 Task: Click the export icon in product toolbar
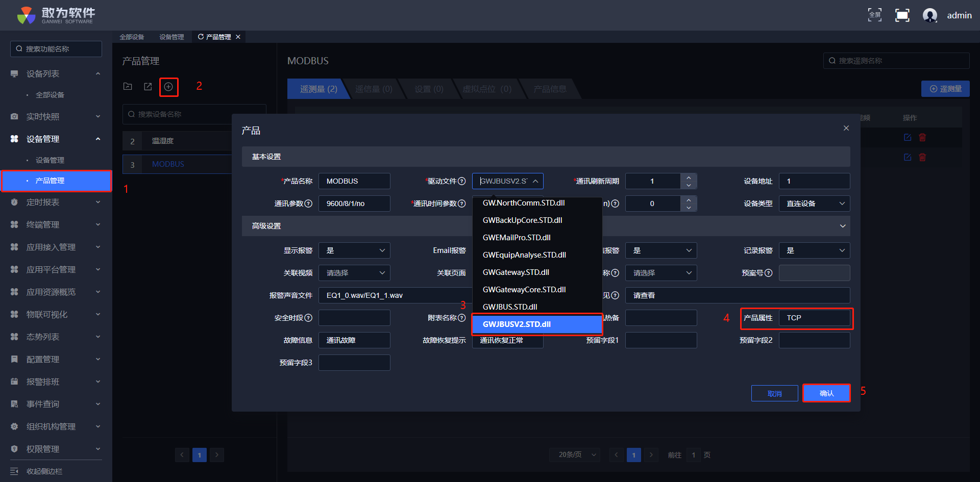click(x=148, y=87)
